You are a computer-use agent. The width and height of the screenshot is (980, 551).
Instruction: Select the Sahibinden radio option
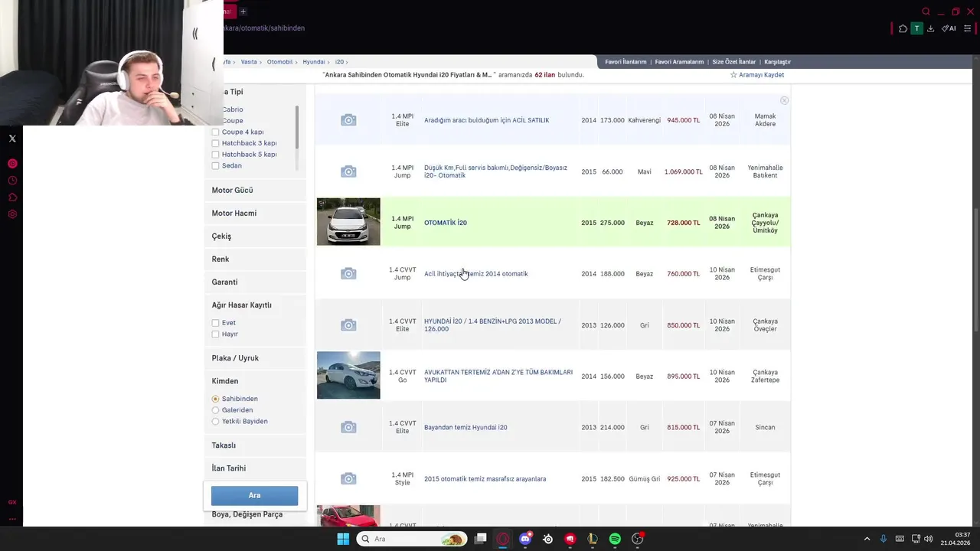tap(215, 399)
